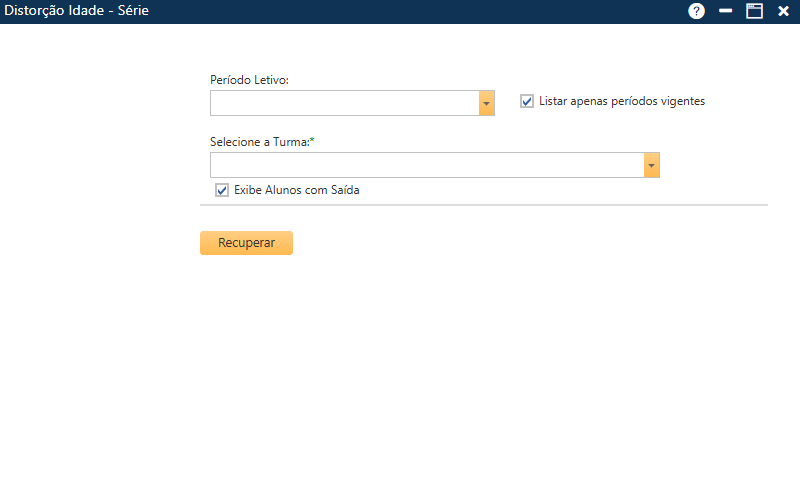Focus the Selecione a Turma combo field
Screen dimensions: 800x498
(426, 165)
